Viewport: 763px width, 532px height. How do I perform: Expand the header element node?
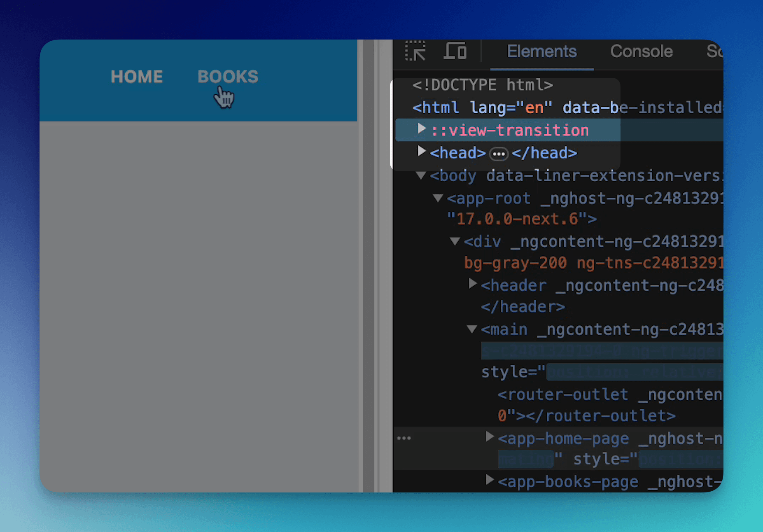click(473, 283)
